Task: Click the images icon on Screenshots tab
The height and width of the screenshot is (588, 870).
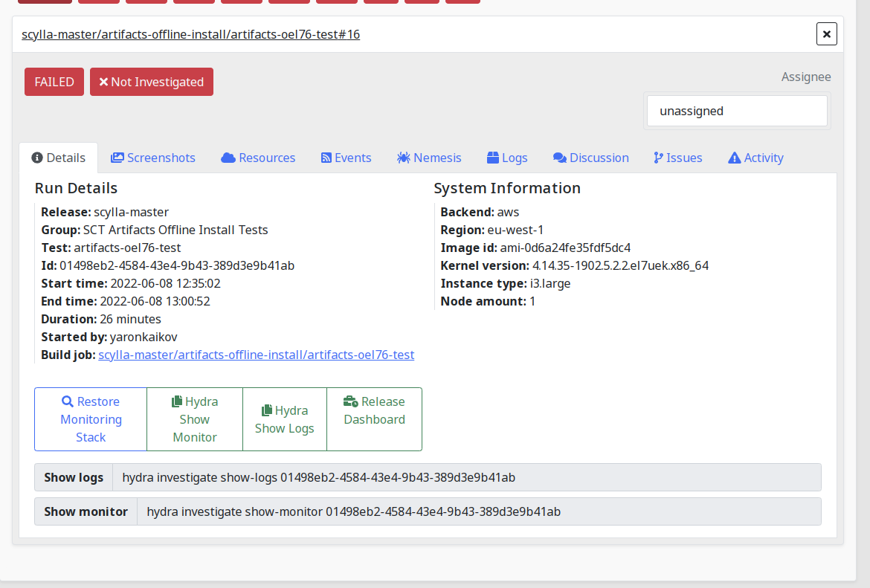Action: 117,158
